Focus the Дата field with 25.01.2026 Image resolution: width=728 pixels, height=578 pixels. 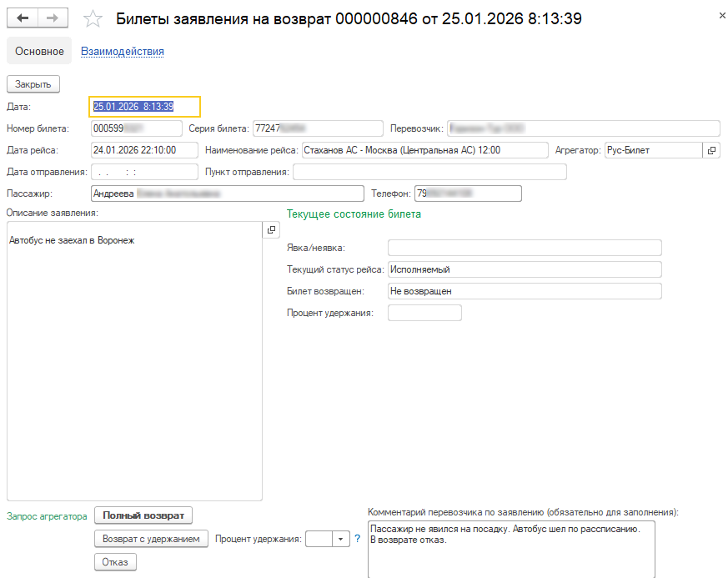click(144, 107)
